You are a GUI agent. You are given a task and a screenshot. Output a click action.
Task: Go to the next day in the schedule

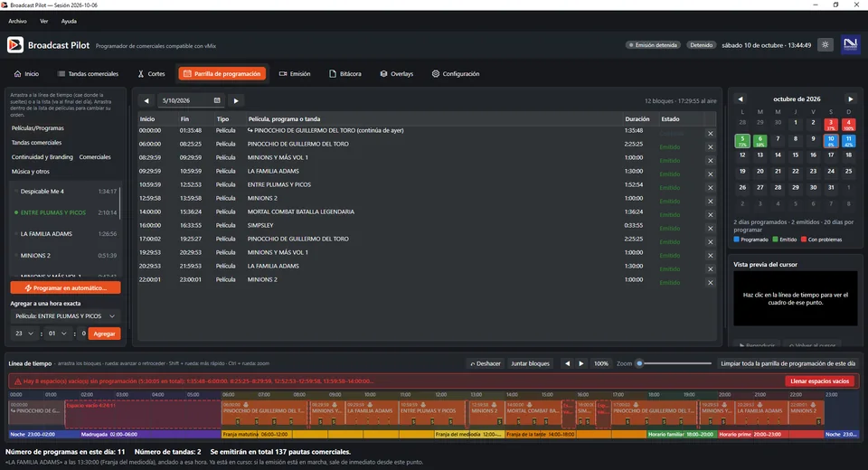(x=236, y=100)
